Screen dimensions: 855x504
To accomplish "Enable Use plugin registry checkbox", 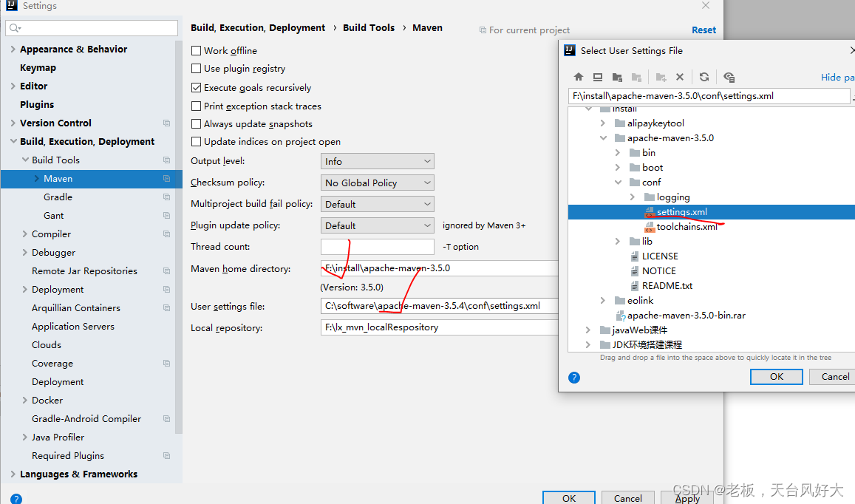I will pos(197,69).
